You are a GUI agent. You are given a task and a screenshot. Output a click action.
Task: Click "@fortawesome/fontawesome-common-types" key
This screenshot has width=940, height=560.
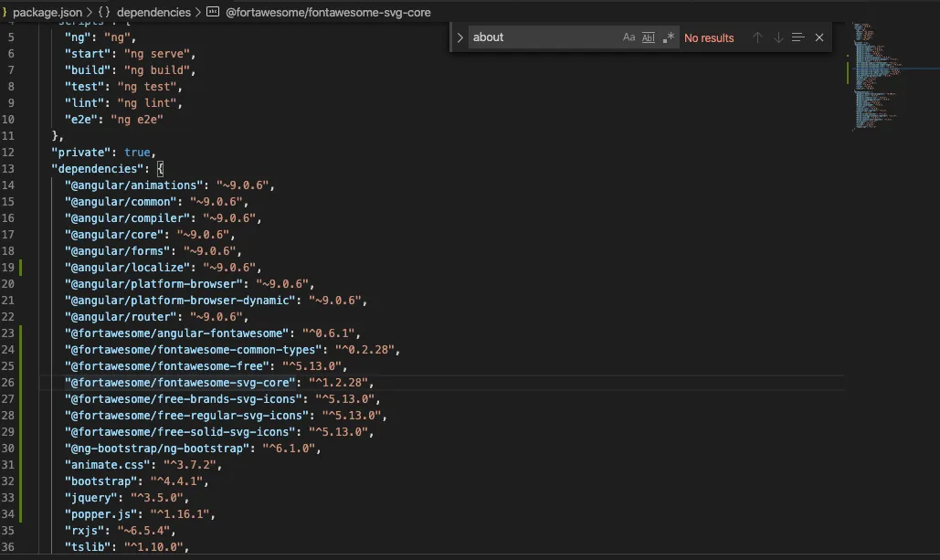coord(193,349)
